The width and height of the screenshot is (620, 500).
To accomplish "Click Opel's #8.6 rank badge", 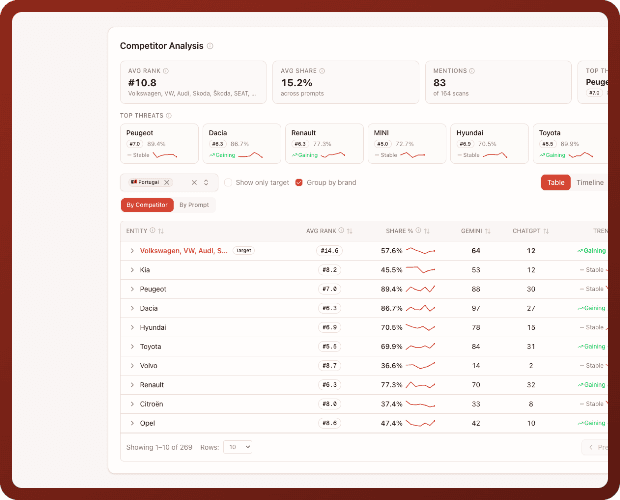I will (329, 423).
